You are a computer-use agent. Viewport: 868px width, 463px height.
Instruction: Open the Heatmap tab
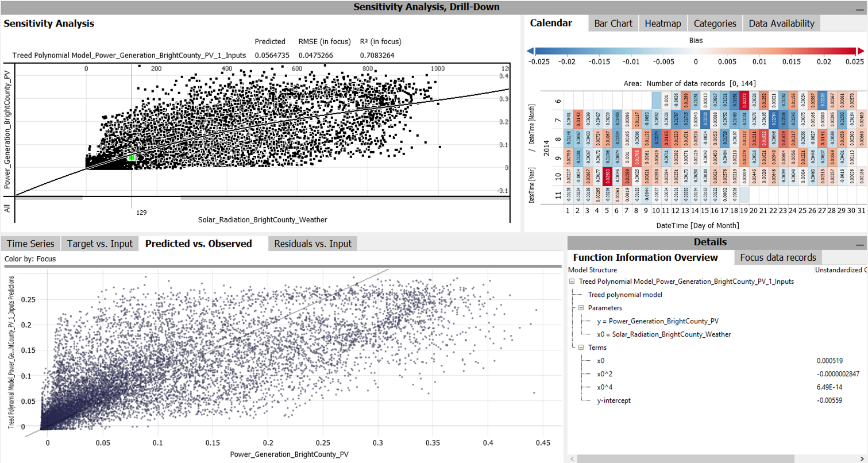click(662, 24)
